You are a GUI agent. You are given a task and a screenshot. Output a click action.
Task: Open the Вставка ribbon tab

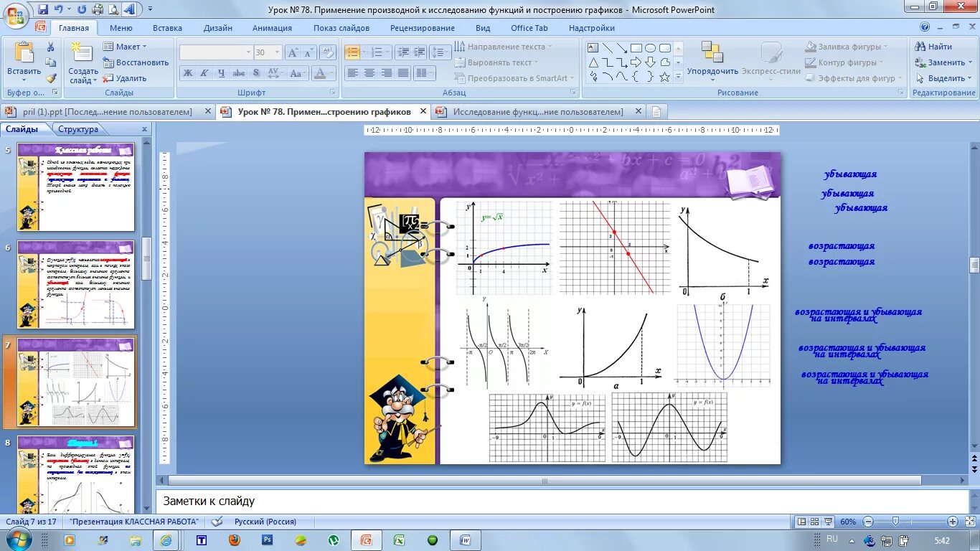167,28
